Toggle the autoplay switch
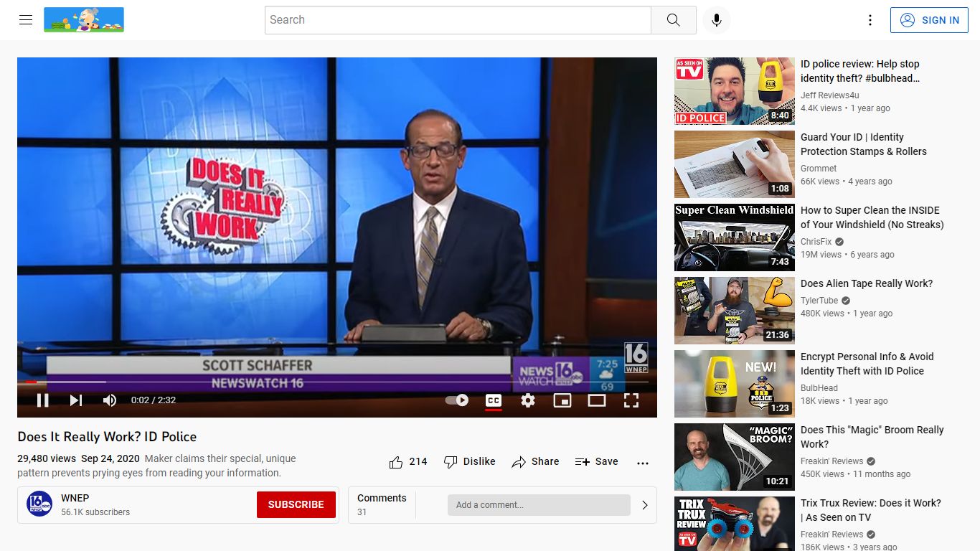The width and height of the screenshot is (980, 551). click(457, 400)
